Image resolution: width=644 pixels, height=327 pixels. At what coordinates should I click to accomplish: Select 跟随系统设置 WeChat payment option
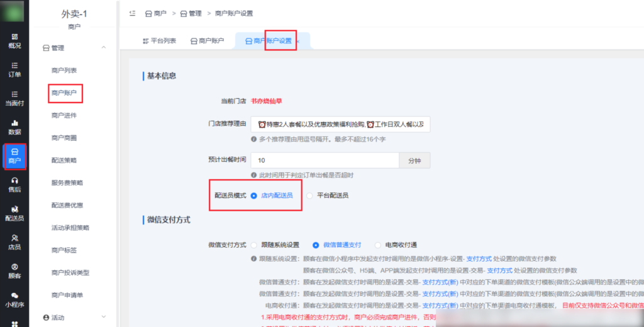click(x=254, y=245)
